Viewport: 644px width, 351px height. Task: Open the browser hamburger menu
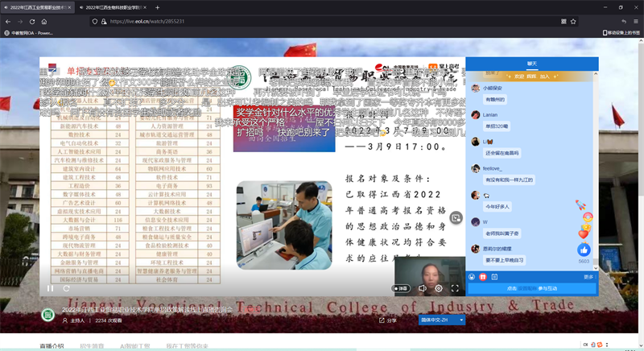coord(636,22)
